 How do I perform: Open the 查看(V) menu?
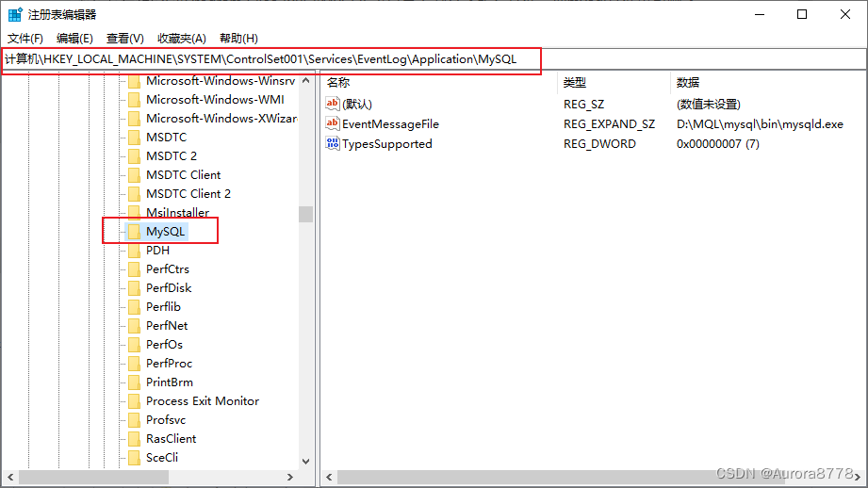pos(125,39)
